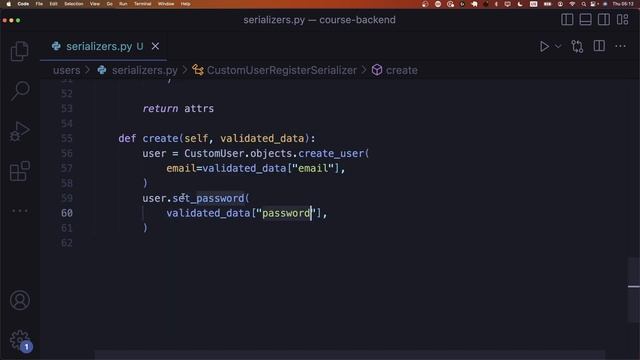Toggle the bottom panel layout

[x=585, y=20]
